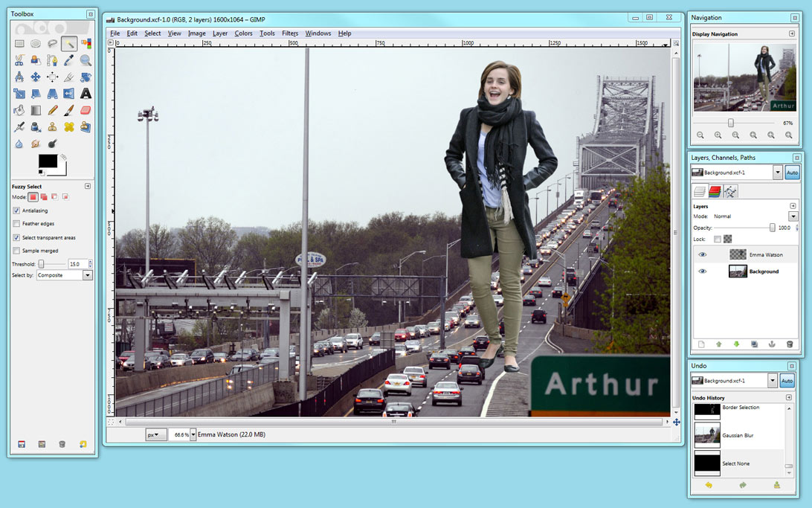The width and height of the screenshot is (812, 508).
Task: Activate the Move tool
Action: (35, 77)
